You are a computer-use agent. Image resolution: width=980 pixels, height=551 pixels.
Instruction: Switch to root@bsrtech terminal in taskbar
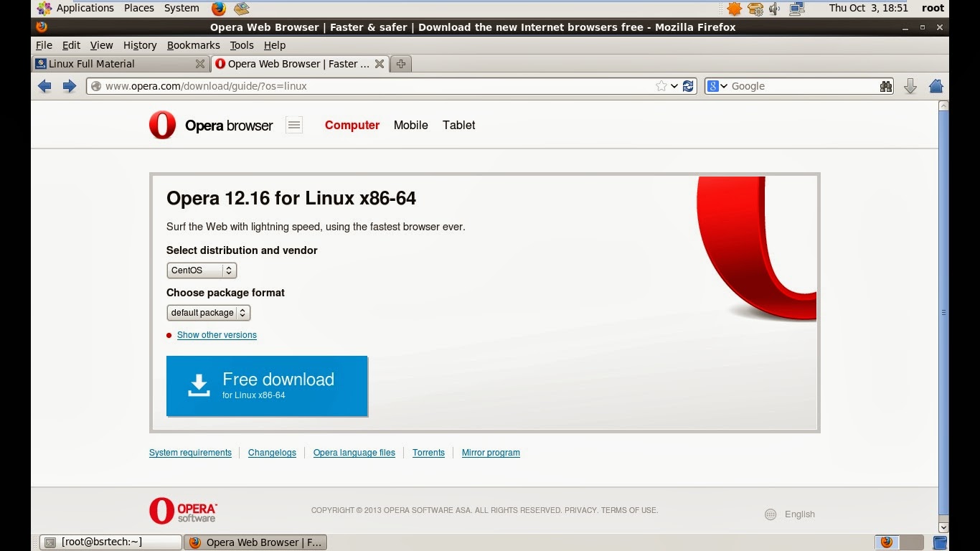[x=110, y=542]
